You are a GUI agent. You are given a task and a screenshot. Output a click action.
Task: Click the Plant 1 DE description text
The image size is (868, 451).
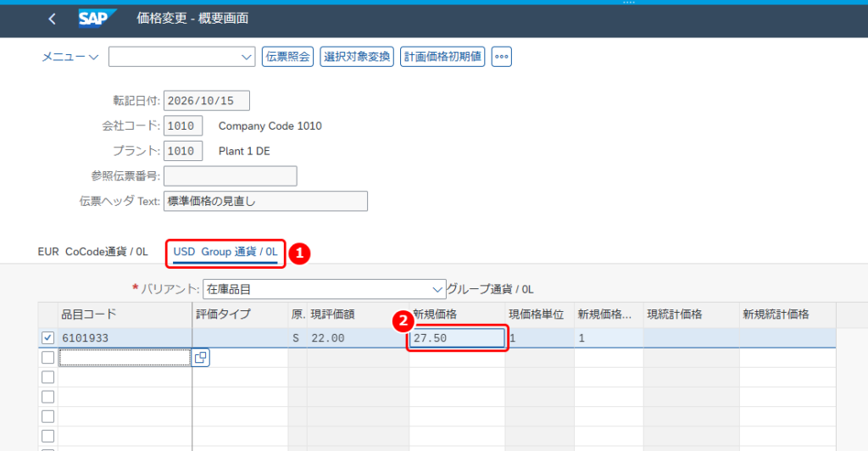click(x=244, y=151)
